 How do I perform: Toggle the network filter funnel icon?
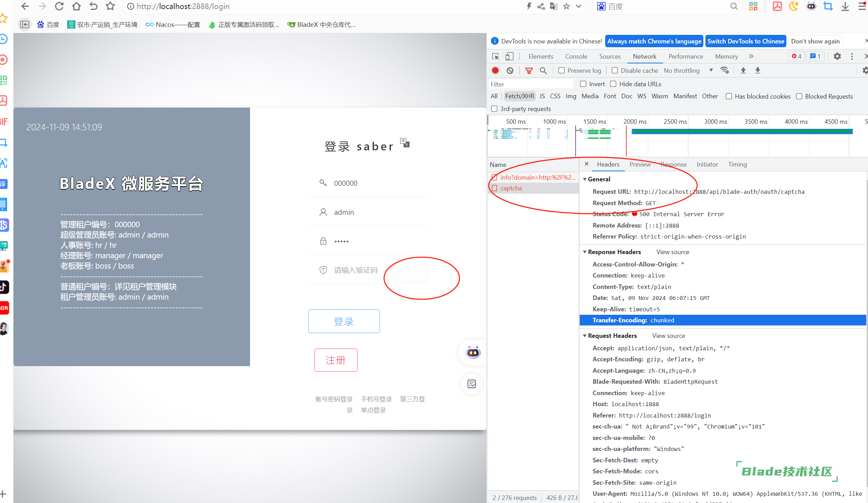pyautogui.click(x=529, y=71)
